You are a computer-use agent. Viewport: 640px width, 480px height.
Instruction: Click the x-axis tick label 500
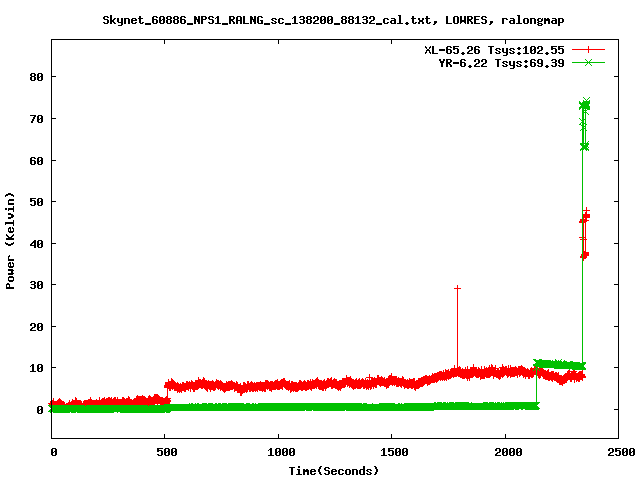(x=167, y=452)
